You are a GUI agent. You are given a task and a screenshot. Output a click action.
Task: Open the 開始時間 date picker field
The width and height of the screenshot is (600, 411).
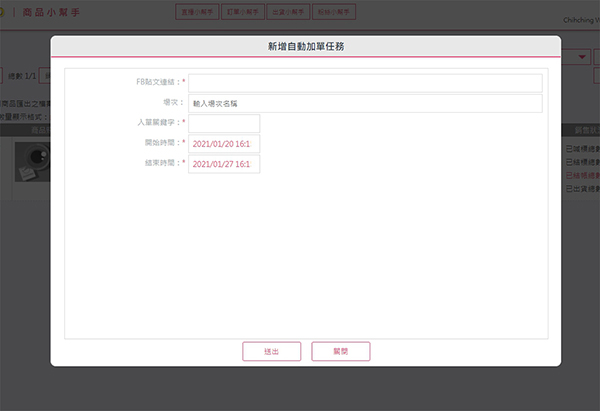tap(224, 144)
